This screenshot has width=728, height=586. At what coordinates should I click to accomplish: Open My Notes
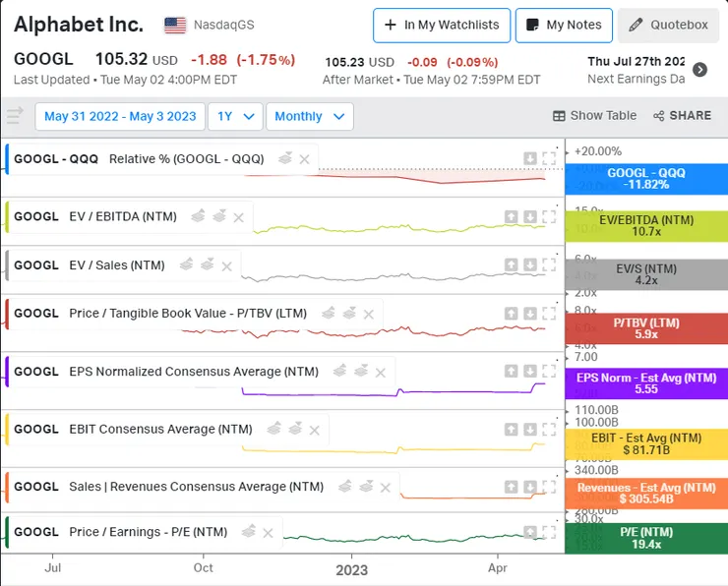point(564,26)
